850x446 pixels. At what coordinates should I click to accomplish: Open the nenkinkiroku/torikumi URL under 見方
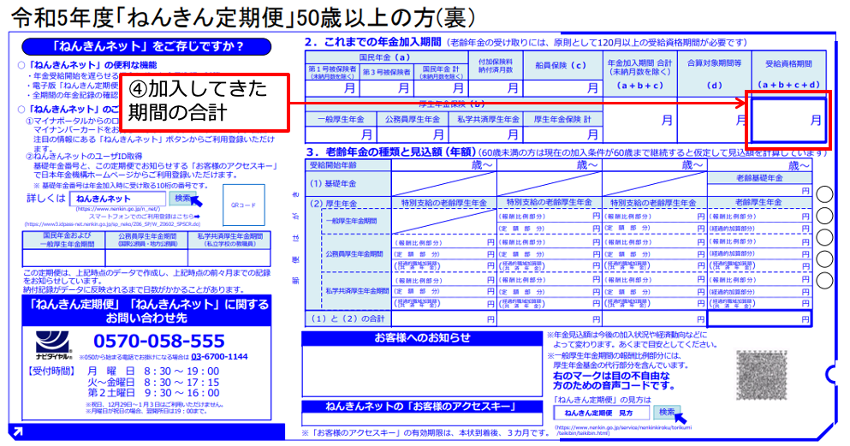click(x=623, y=430)
